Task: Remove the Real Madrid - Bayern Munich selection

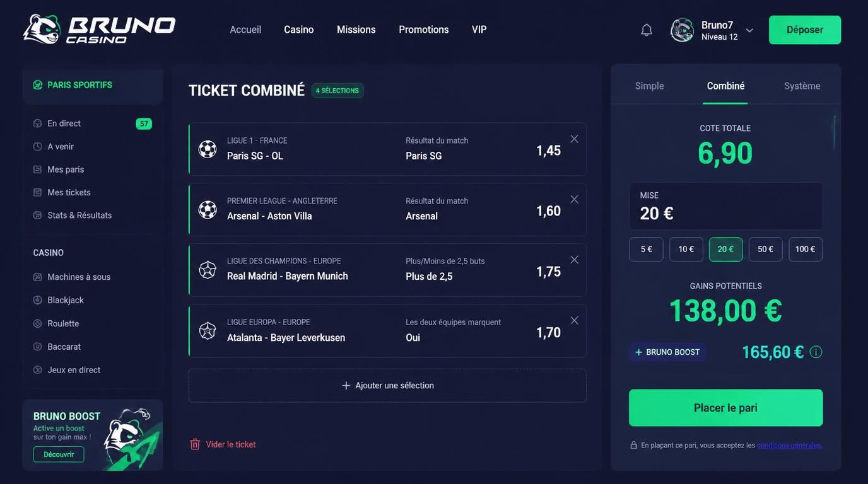Action: click(574, 260)
